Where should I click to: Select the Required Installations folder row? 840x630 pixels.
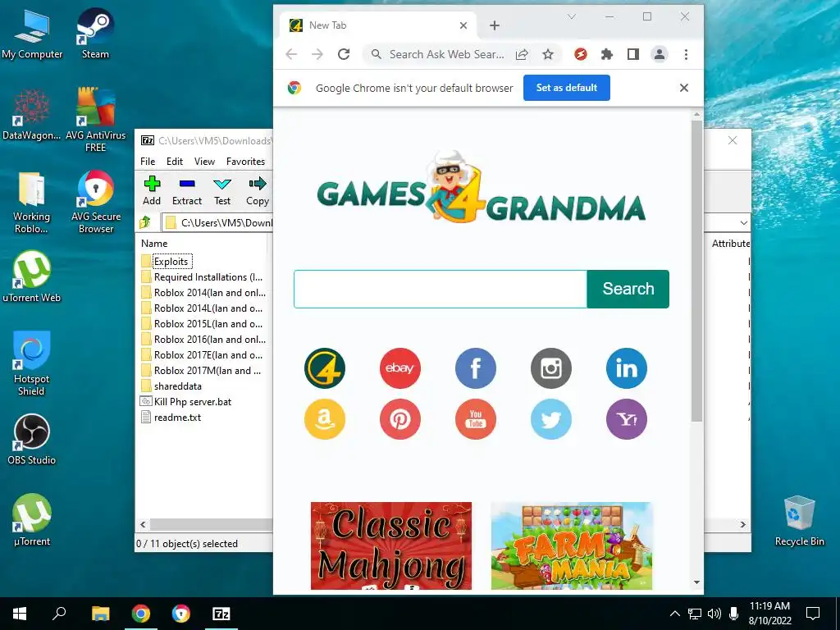coord(203,277)
